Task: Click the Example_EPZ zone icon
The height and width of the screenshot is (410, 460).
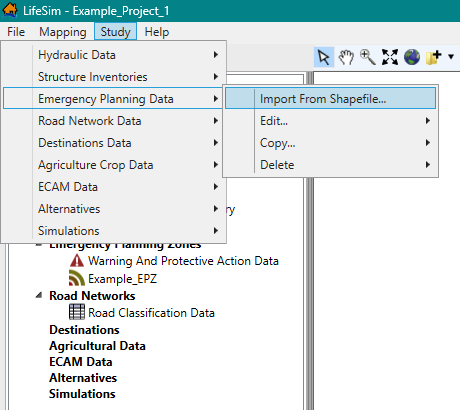Action: 77,278
